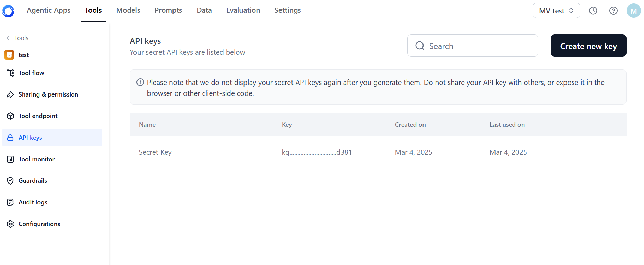Screen dimensions: 644x265
Task: Open the help question mark icon
Action: (x=613, y=11)
